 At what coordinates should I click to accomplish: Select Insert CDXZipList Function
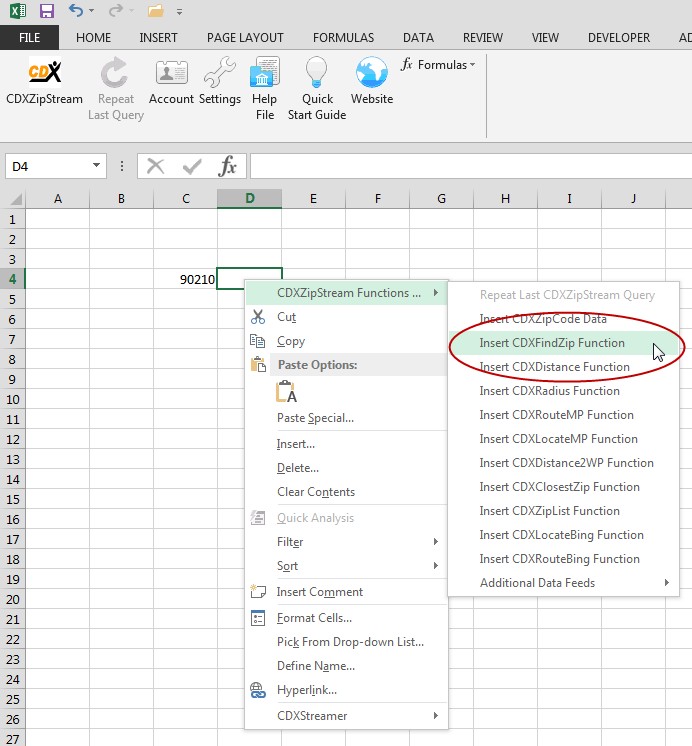(x=563, y=511)
